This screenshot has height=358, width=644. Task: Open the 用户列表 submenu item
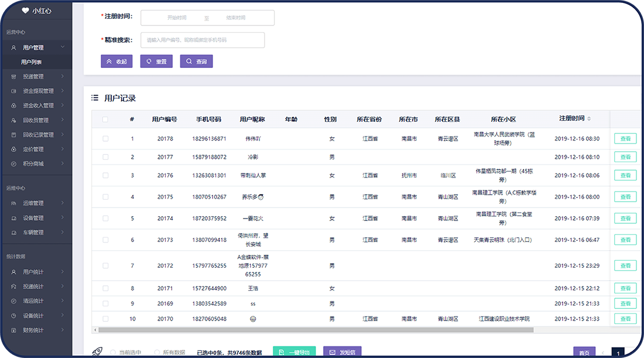[x=31, y=62]
